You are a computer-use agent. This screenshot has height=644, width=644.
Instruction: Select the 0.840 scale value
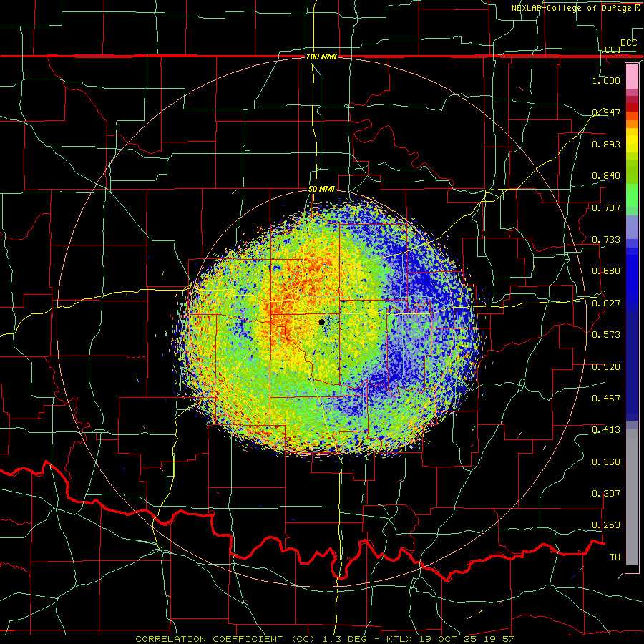tap(606, 176)
